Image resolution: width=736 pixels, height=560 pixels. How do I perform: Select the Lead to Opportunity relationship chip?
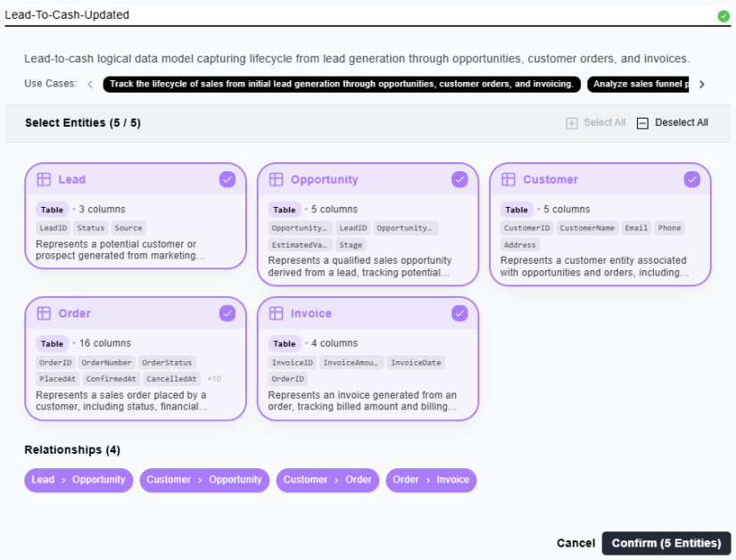click(79, 480)
